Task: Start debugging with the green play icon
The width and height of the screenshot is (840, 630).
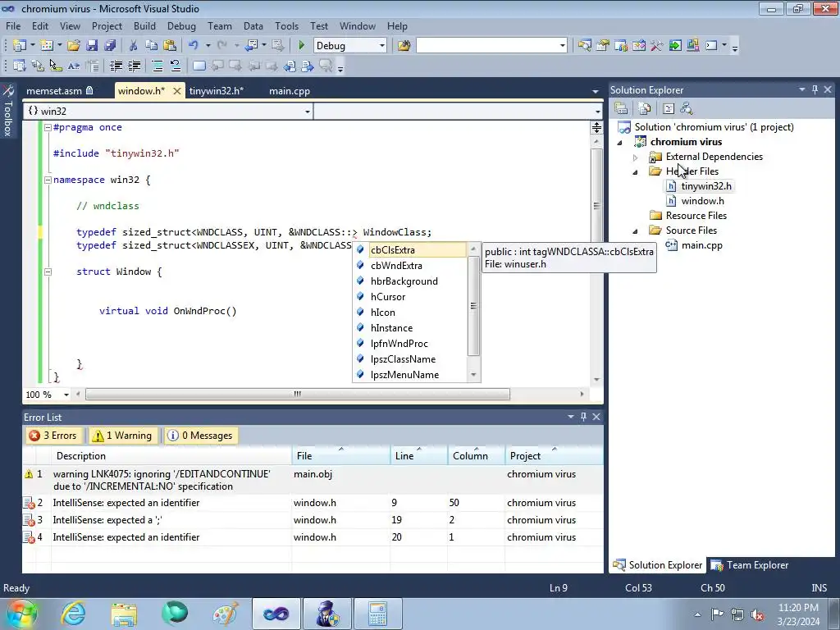Action: [x=301, y=46]
